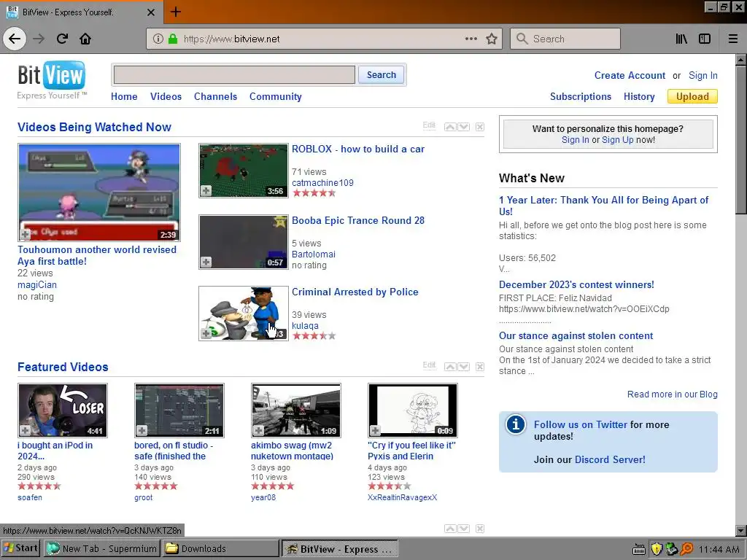Click the BitView Search button
The image size is (747, 560).
[x=381, y=75]
